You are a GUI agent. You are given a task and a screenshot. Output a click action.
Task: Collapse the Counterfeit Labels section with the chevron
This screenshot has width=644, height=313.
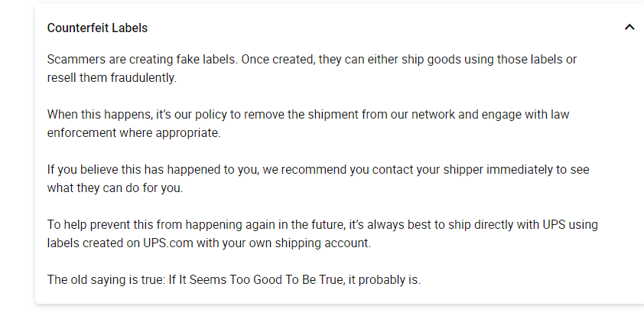(629, 28)
